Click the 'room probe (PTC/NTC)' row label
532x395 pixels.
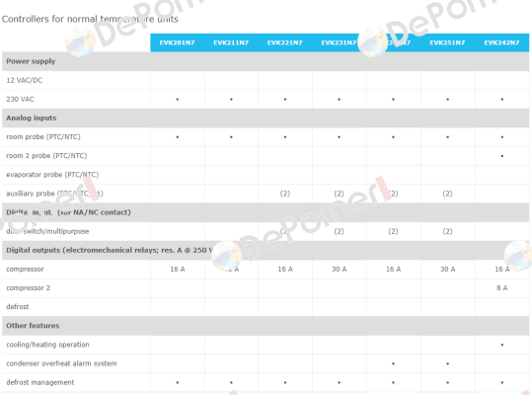pos(43,137)
